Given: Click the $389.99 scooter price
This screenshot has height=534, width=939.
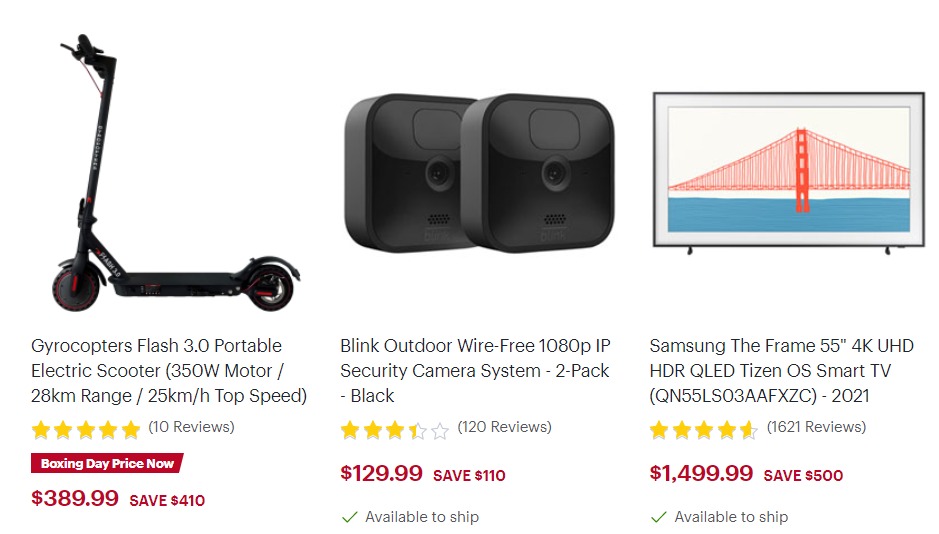Looking at the screenshot, I should 75,498.
